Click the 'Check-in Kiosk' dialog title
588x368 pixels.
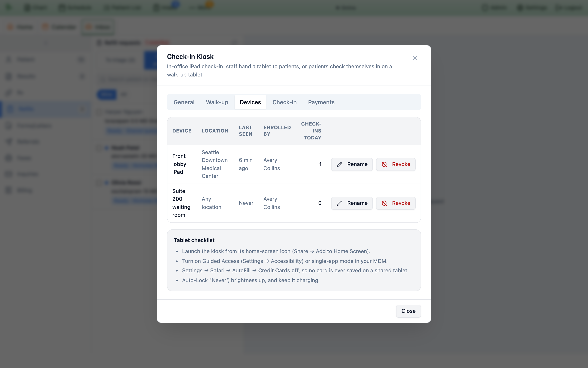pos(190,56)
